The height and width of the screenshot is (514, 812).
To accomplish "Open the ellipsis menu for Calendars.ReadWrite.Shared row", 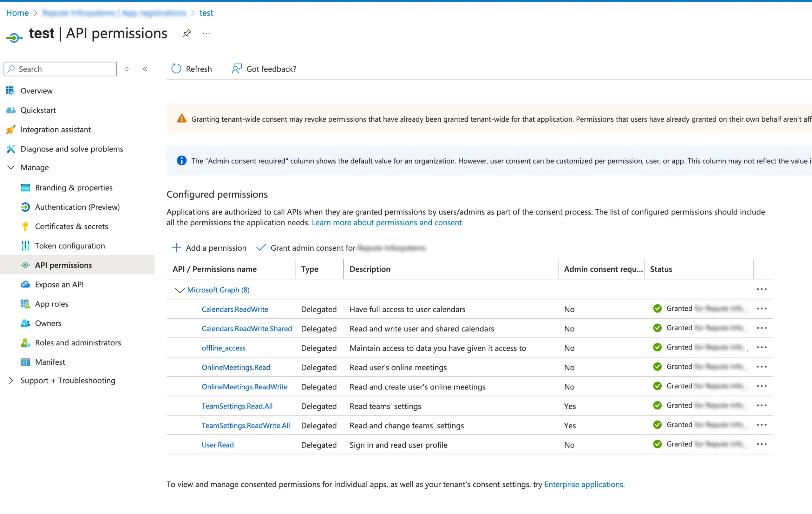I will [x=762, y=328].
